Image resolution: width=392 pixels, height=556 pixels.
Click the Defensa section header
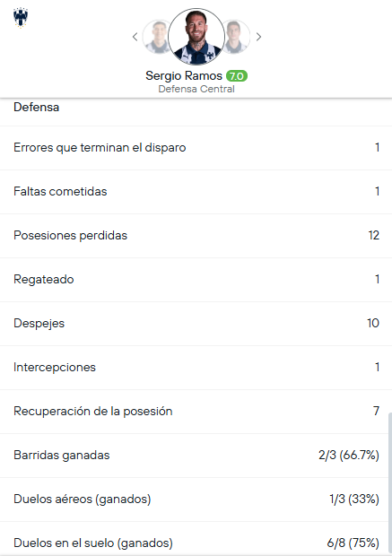click(x=36, y=107)
